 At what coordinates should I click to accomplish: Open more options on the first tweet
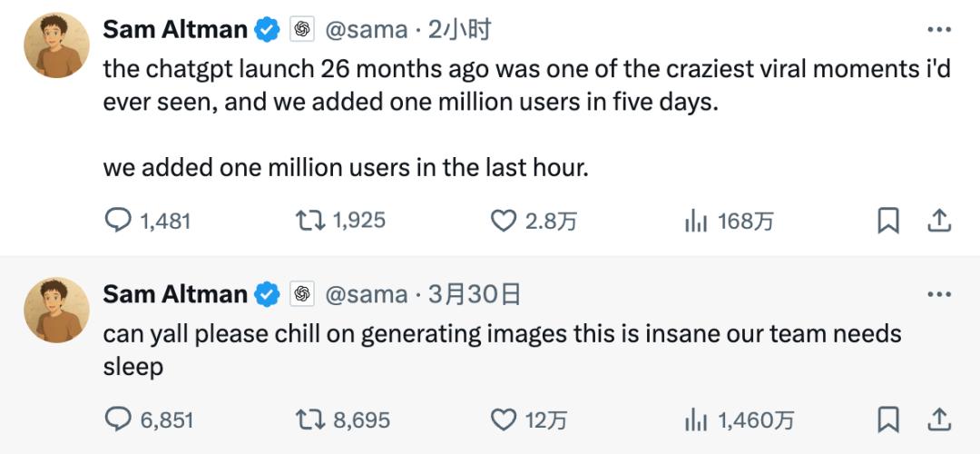(938, 29)
